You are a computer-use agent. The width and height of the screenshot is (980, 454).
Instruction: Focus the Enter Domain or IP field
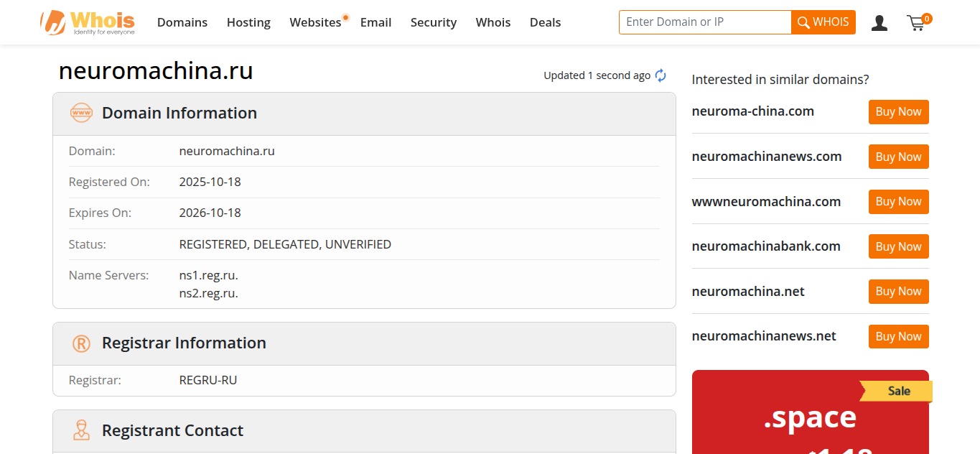pyautogui.click(x=705, y=22)
